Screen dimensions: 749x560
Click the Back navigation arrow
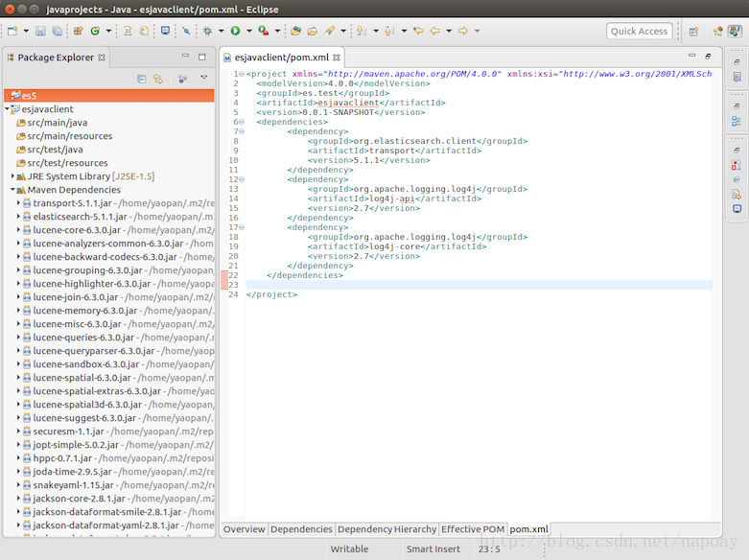coord(434,31)
